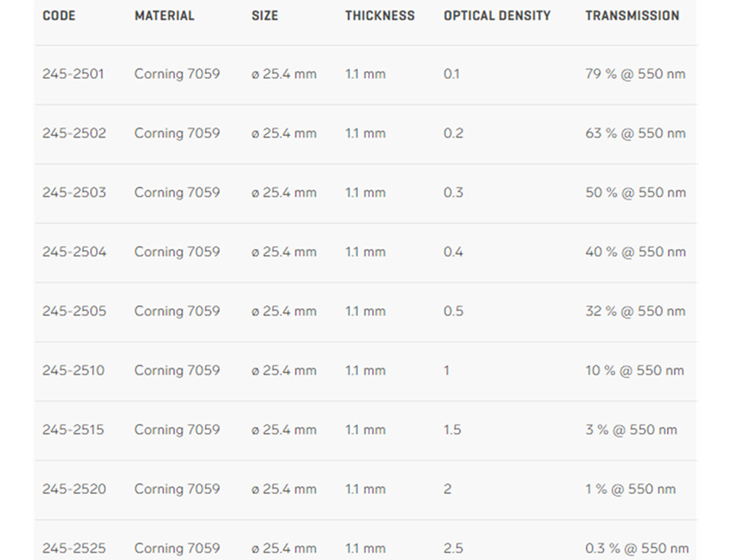Click the SIZE column header
The height and width of the screenshot is (560, 731).
click(x=265, y=15)
